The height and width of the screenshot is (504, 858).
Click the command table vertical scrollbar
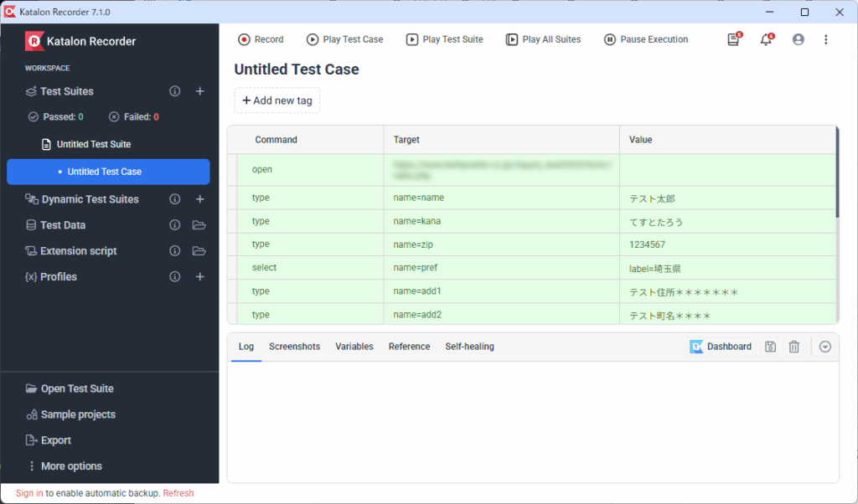pyautogui.click(x=837, y=172)
